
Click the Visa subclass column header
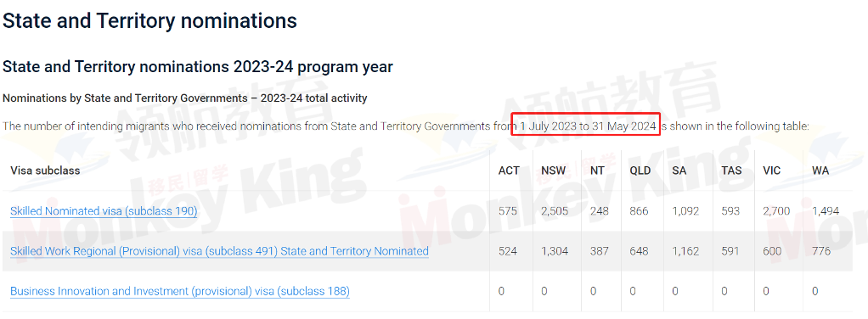(x=45, y=171)
